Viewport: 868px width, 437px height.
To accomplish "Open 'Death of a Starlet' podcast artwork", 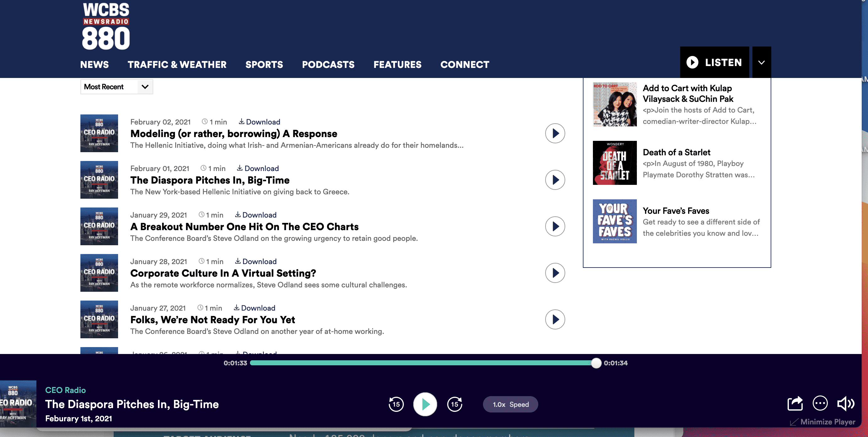I will click(615, 163).
